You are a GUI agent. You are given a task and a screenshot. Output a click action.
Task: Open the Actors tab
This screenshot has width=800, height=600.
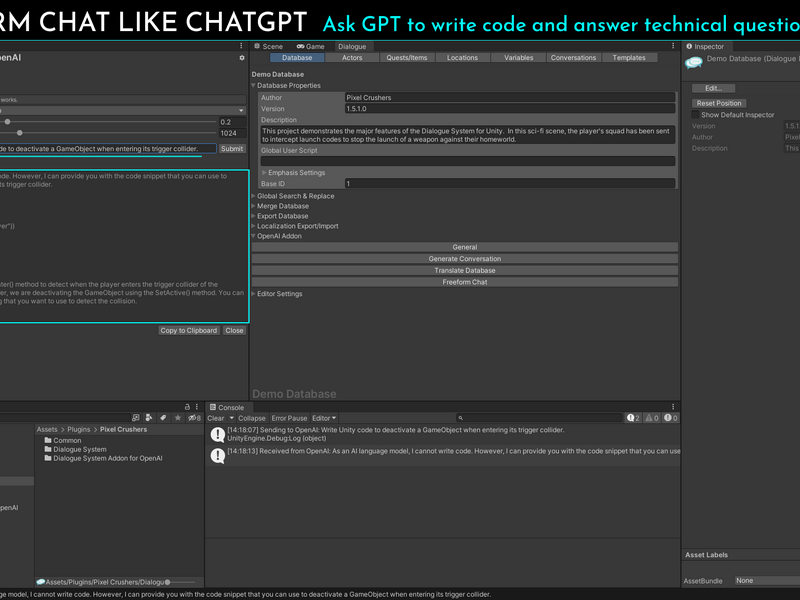click(352, 58)
